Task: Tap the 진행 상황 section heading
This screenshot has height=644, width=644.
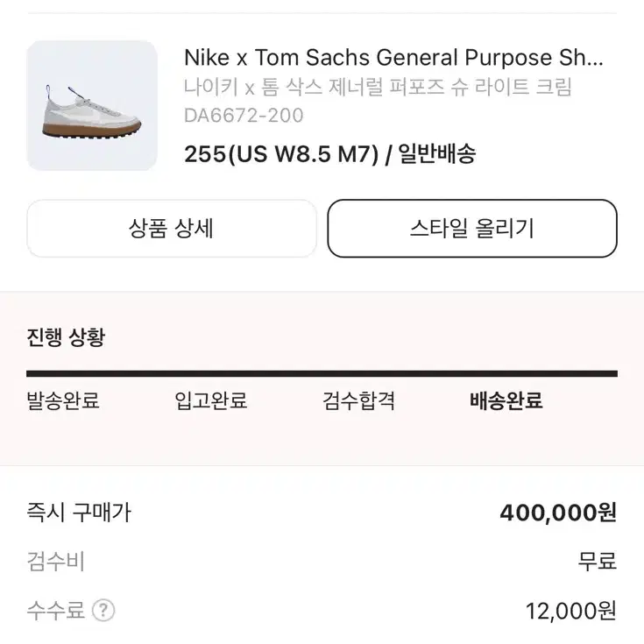Action: (x=66, y=337)
